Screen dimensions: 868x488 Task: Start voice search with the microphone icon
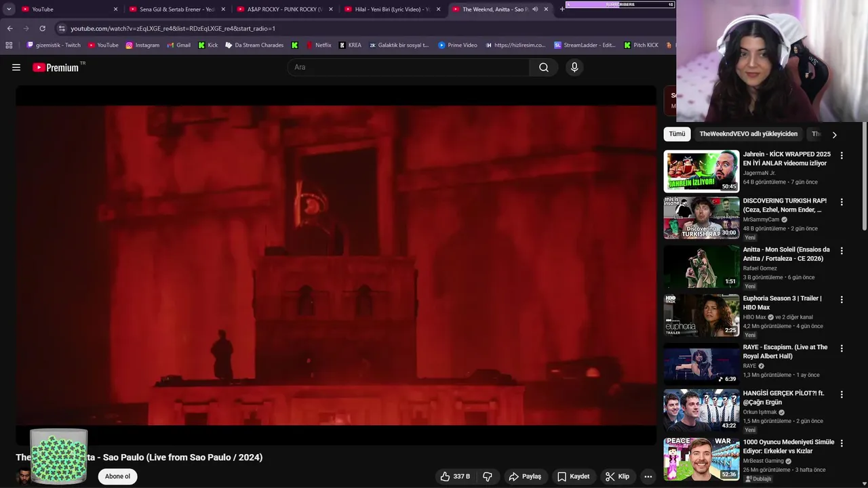click(574, 67)
